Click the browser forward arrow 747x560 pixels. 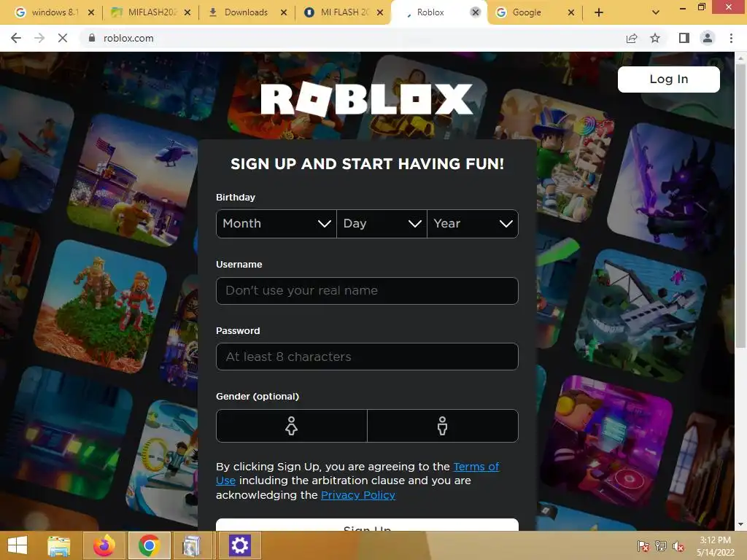(x=39, y=38)
